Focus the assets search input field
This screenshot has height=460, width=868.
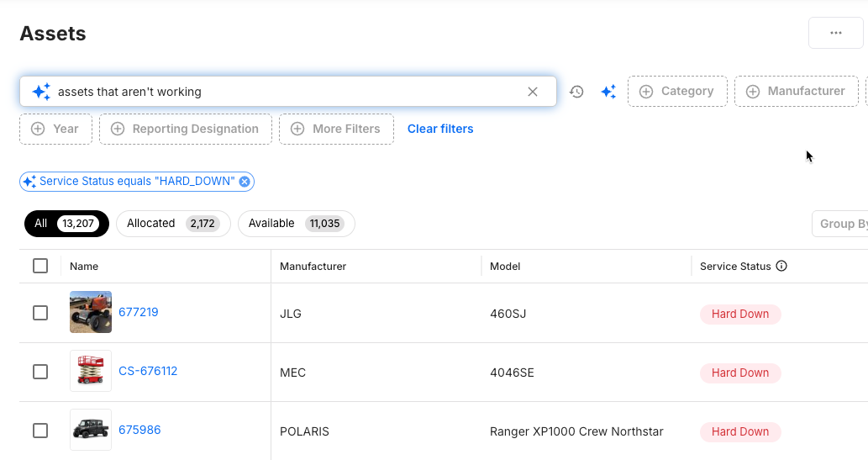point(288,92)
